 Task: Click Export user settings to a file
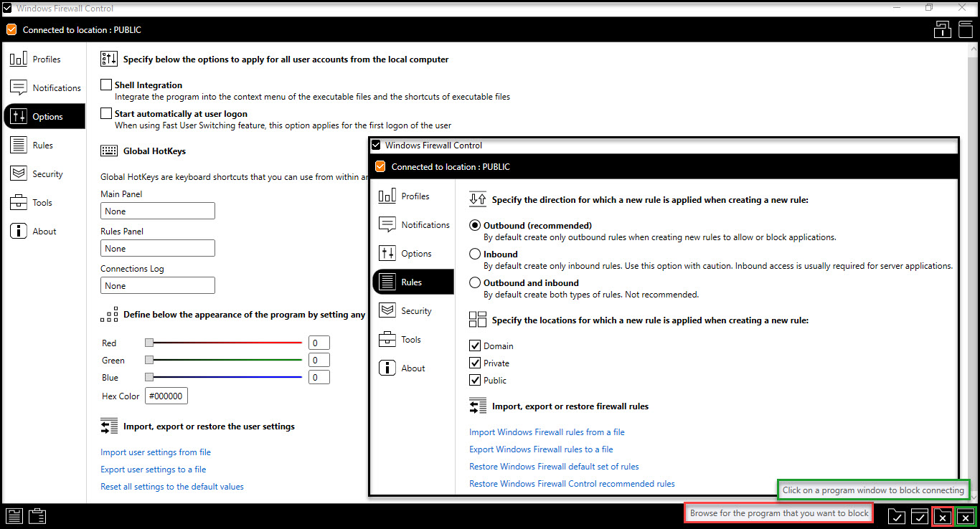coord(154,470)
